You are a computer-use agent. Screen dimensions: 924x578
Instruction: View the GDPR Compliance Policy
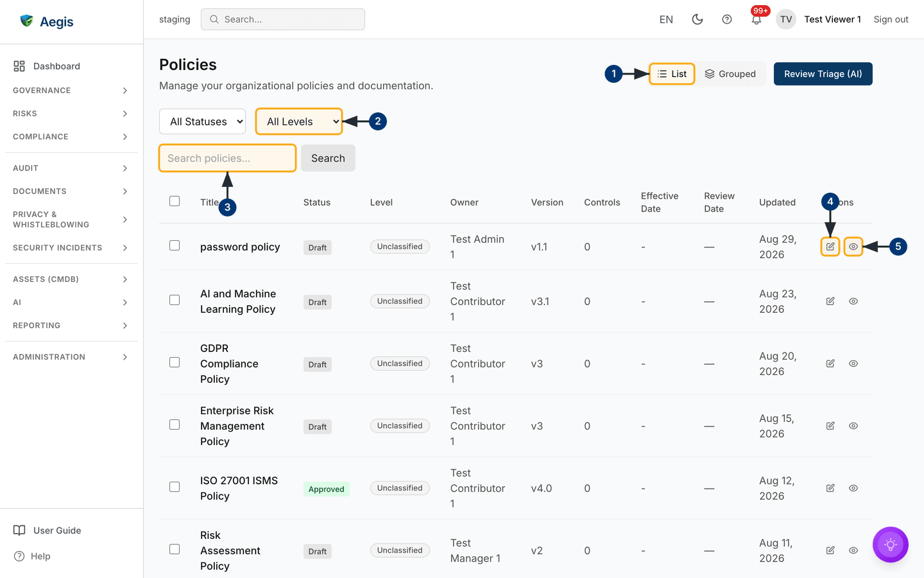pos(853,363)
